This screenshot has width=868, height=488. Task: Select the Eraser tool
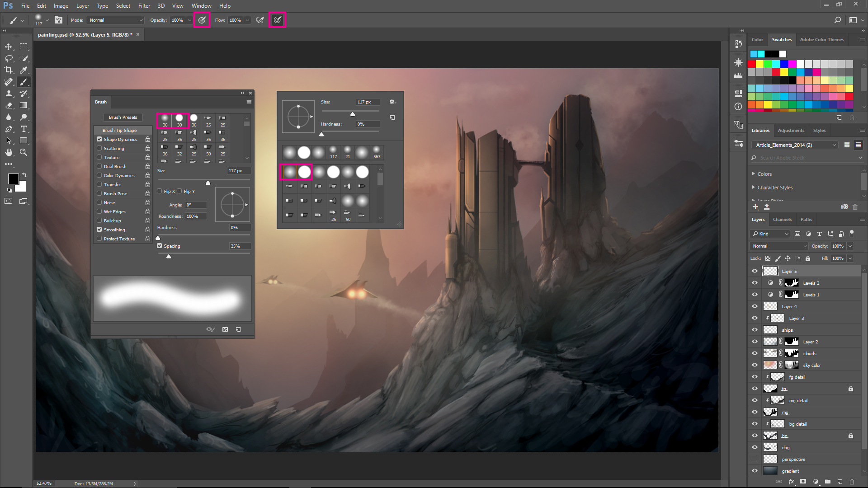[x=9, y=105]
